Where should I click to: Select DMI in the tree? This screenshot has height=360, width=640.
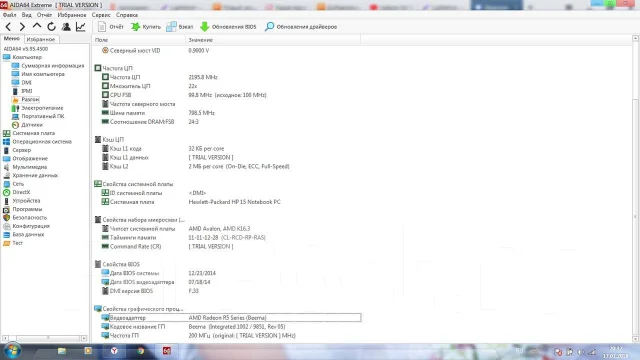click(x=27, y=82)
